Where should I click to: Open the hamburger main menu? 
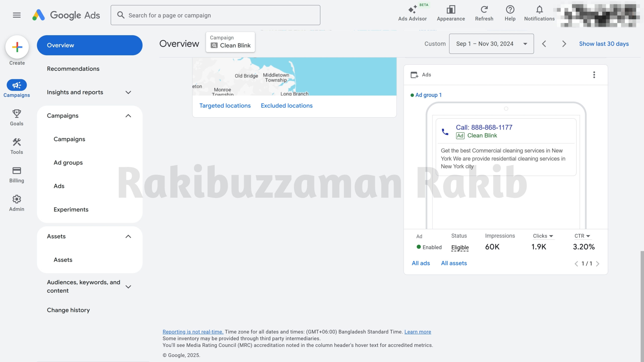click(x=17, y=15)
